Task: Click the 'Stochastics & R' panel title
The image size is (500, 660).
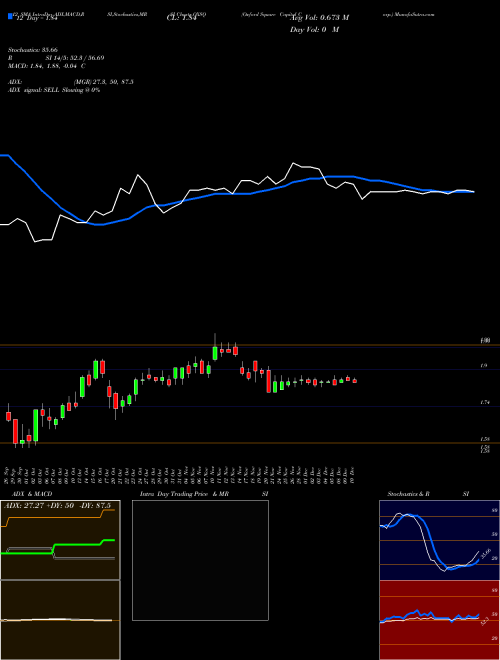Action: [408, 494]
